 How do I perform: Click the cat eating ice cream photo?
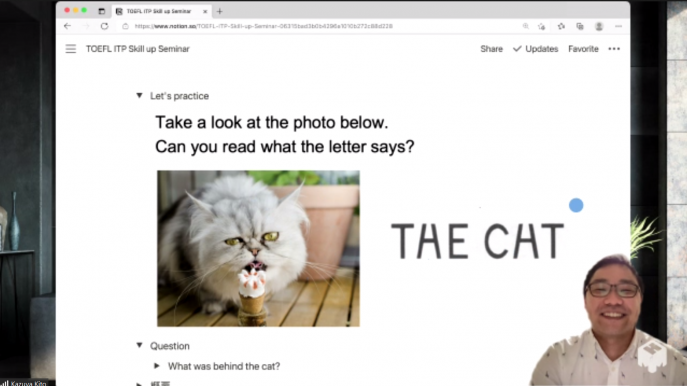259,248
